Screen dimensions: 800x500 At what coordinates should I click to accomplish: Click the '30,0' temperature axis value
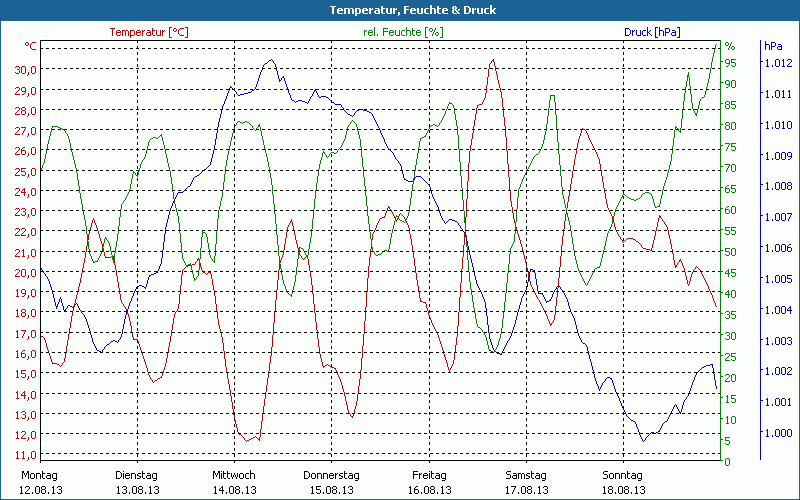point(26,69)
